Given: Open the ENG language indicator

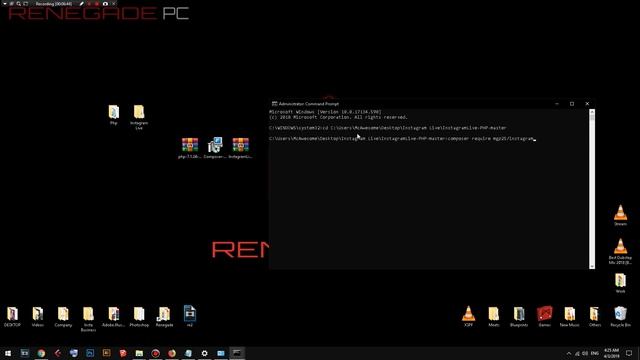Looking at the screenshot, I should coord(595,353).
